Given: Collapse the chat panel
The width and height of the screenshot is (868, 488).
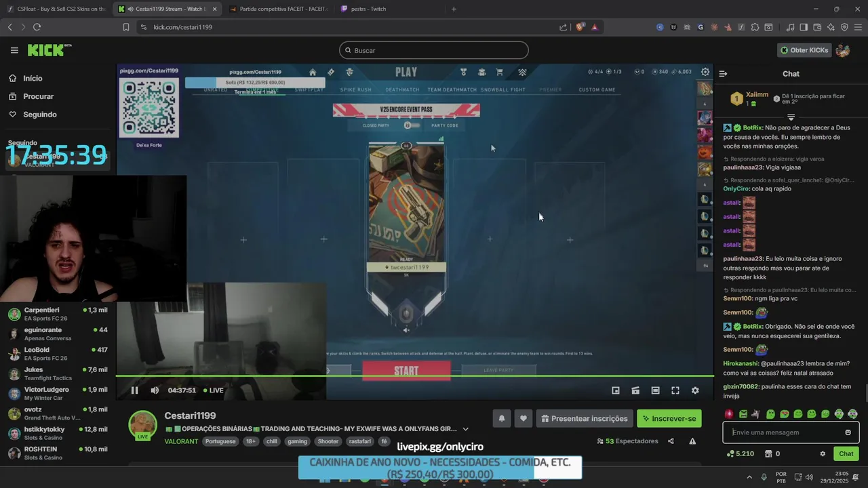Looking at the screenshot, I should [723, 74].
